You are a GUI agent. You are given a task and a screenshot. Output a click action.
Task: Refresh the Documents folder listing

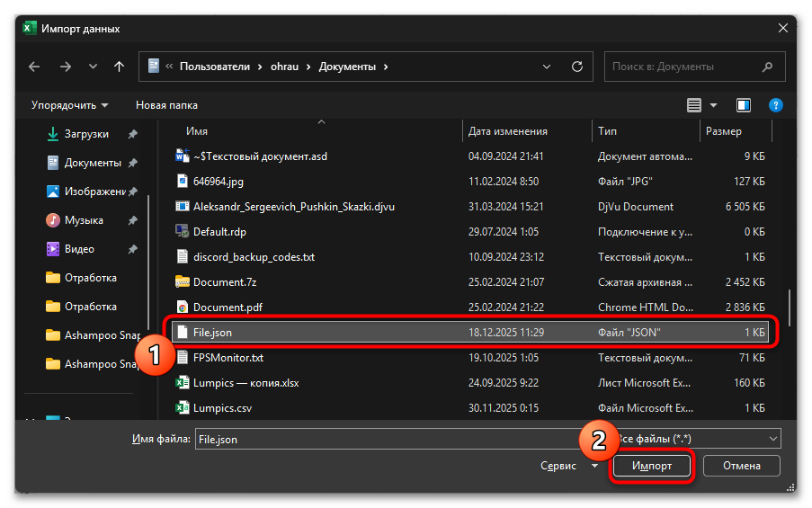(577, 67)
